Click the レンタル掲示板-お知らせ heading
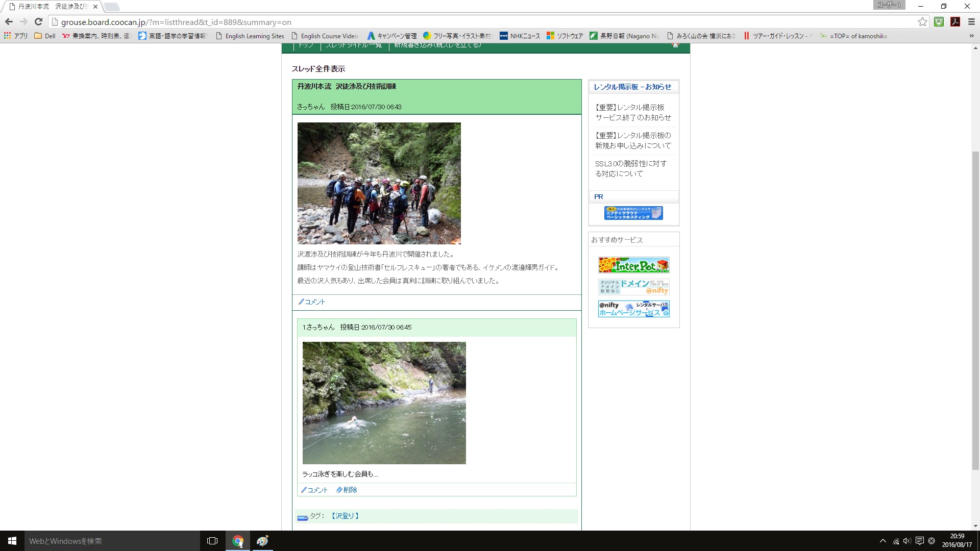Image resolution: width=980 pixels, height=551 pixels. click(632, 87)
